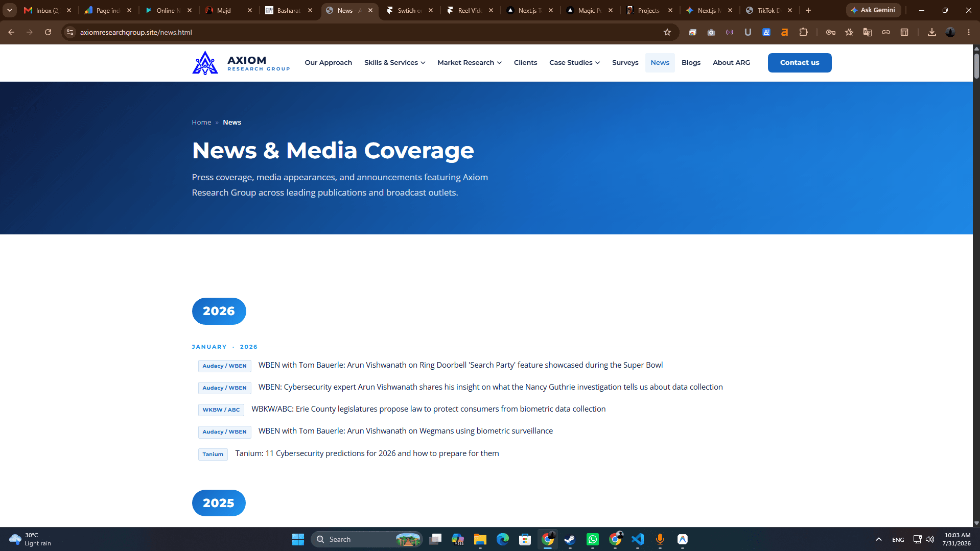Open WhatsApp from the taskbar
980x551 pixels.
click(x=593, y=539)
